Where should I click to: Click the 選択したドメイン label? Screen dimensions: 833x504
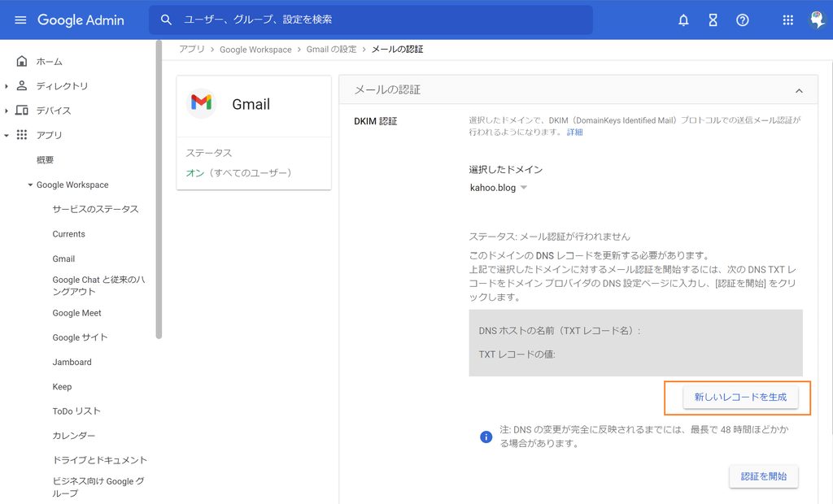point(506,170)
